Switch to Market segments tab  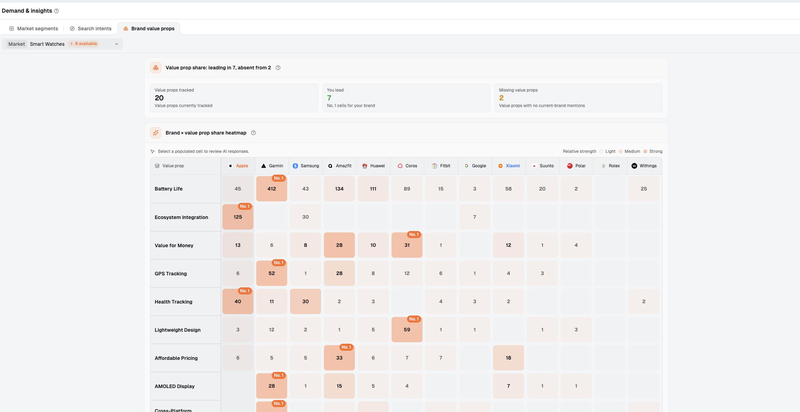click(34, 29)
